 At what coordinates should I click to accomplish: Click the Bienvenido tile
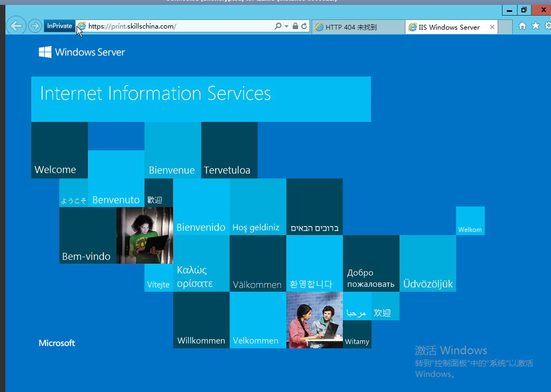[201, 207]
